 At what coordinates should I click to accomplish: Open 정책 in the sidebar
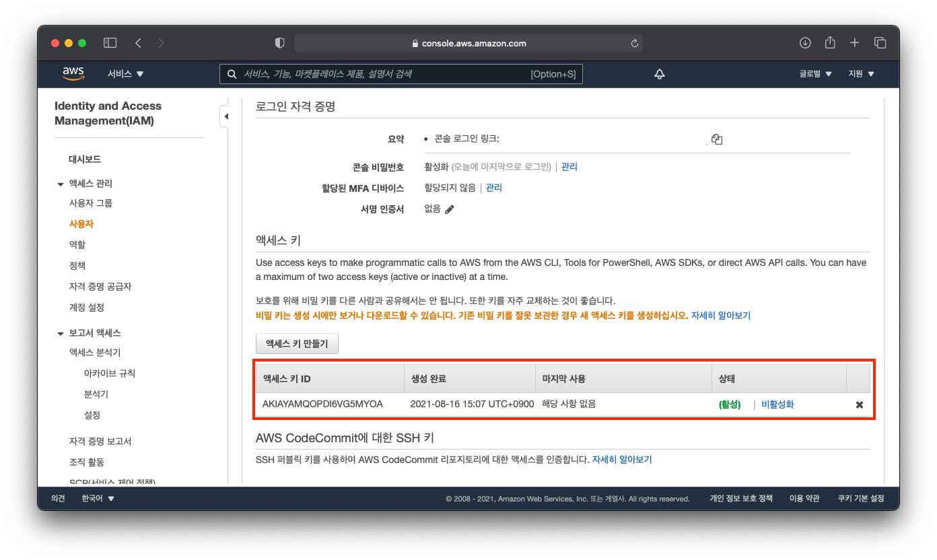(77, 266)
